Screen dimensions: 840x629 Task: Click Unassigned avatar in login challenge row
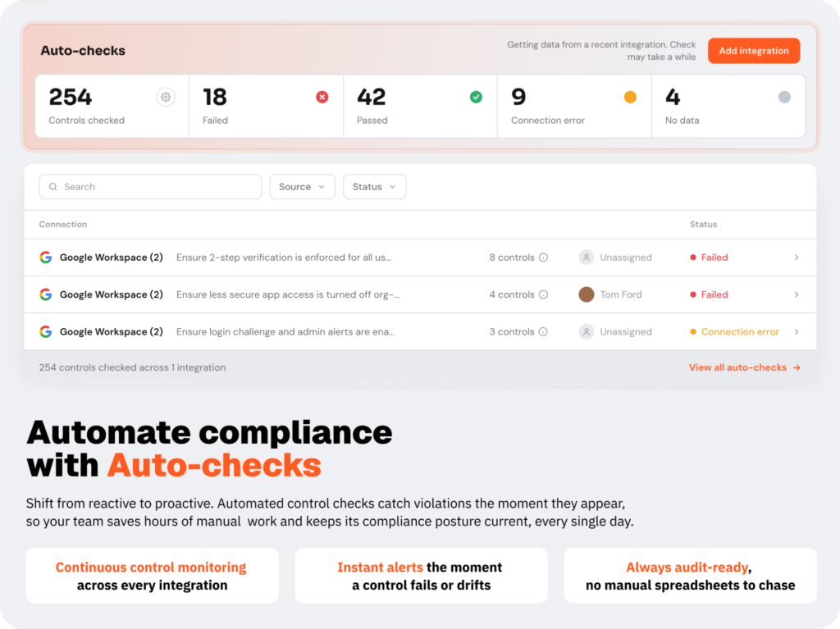[587, 331]
